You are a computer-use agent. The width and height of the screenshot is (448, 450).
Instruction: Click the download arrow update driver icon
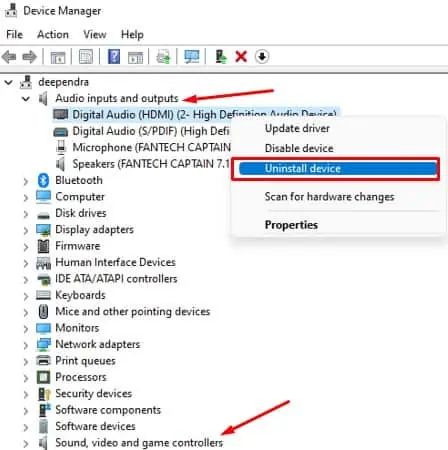click(262, 57)
